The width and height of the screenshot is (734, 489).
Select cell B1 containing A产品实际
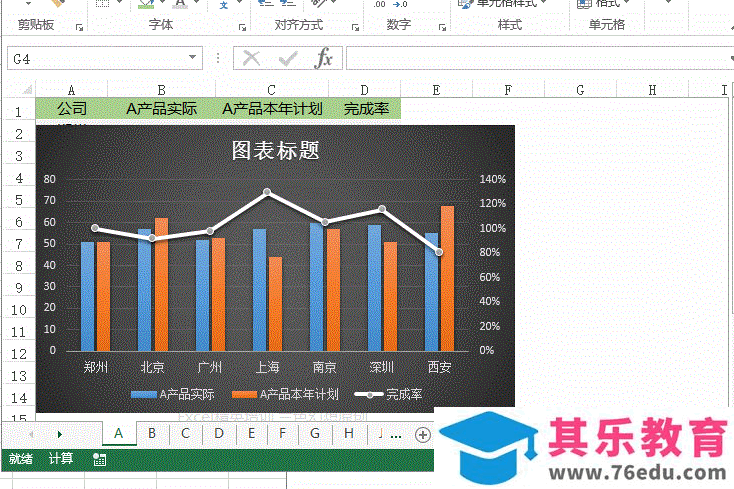click(161, 109)
